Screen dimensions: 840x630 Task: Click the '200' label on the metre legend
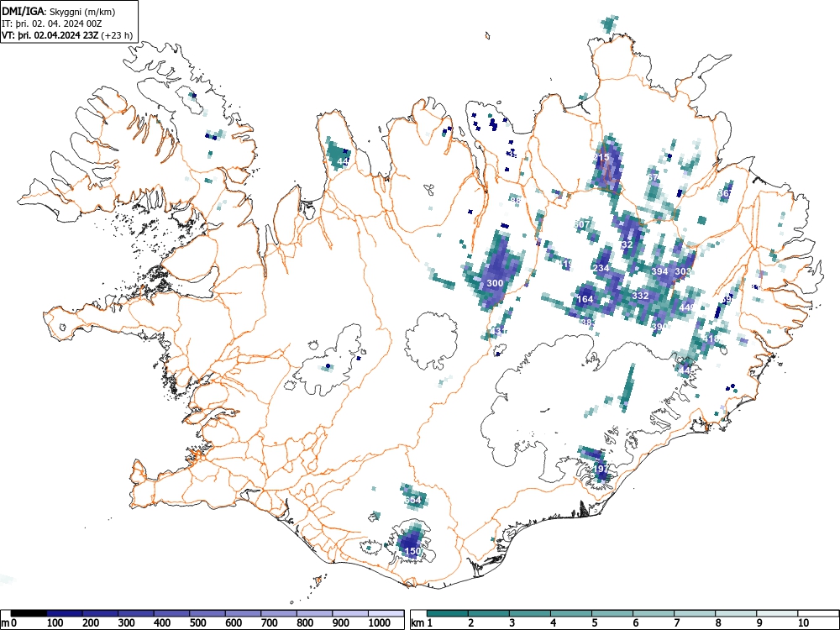coord(91,623)
